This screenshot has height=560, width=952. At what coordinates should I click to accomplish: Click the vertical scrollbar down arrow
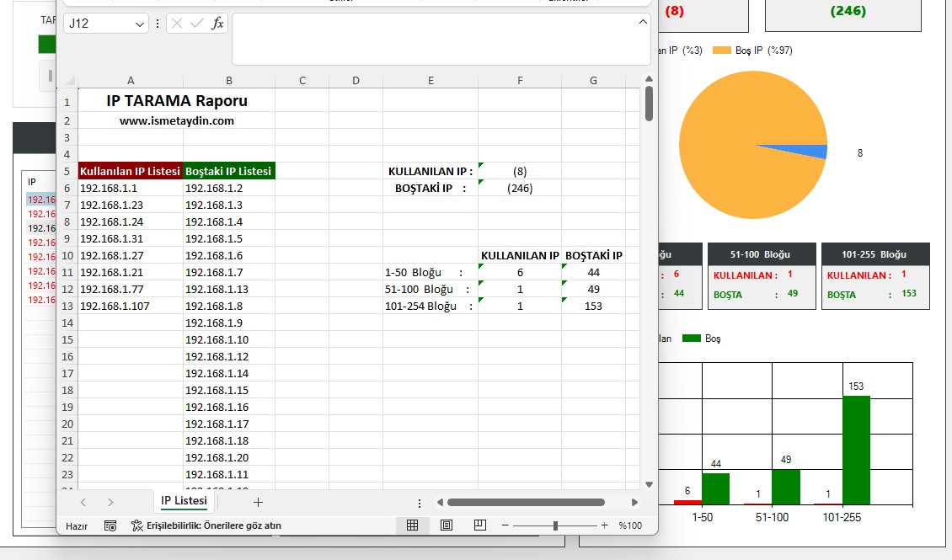[649, 484]
